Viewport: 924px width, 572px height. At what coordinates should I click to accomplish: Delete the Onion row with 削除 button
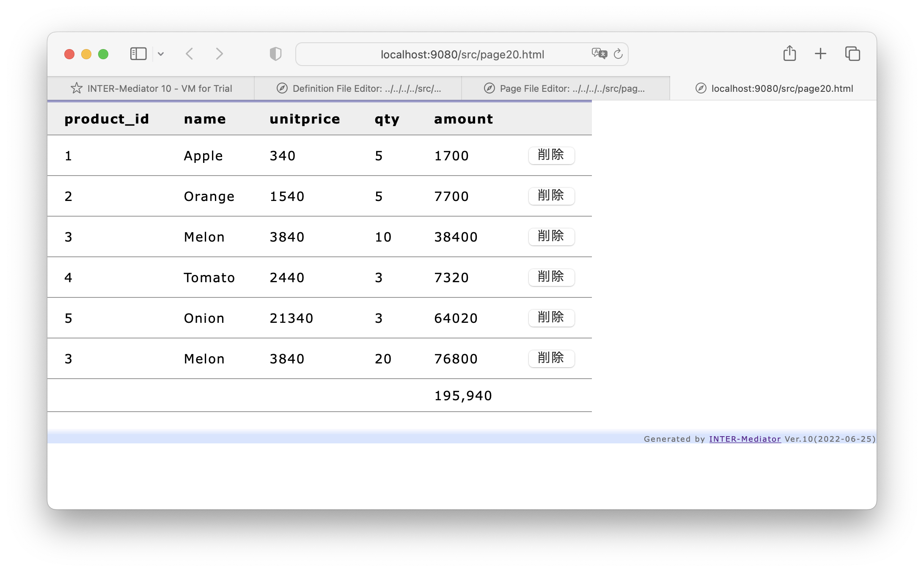[551, 318]
